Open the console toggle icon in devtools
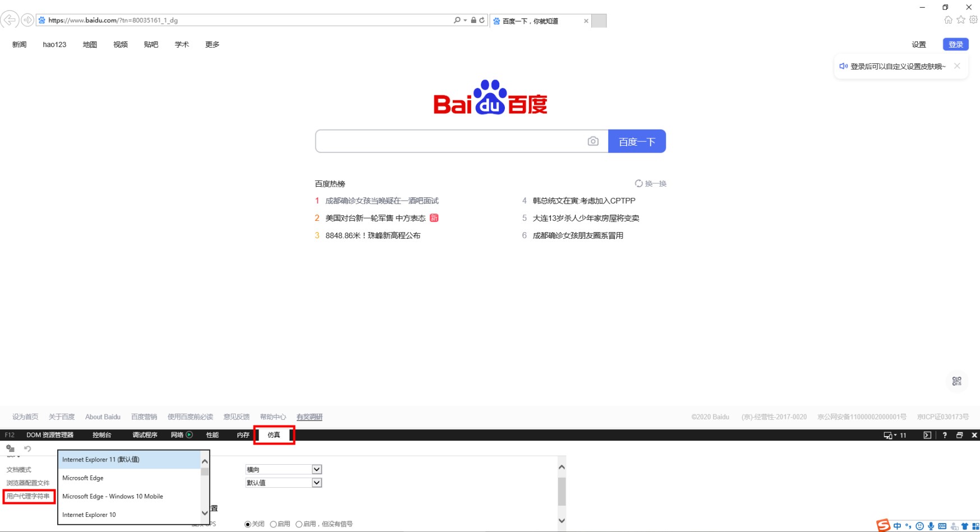Screen dimensions: 980x532 point(927,435)
